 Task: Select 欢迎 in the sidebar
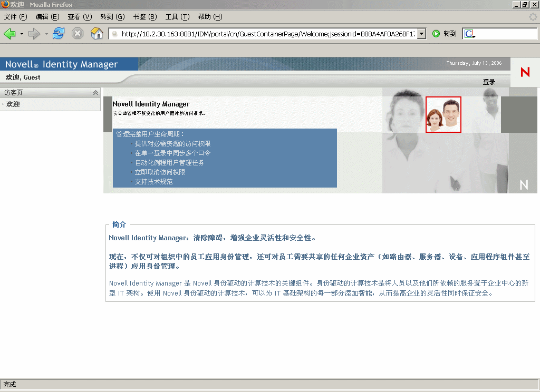(x=13, y=104)
